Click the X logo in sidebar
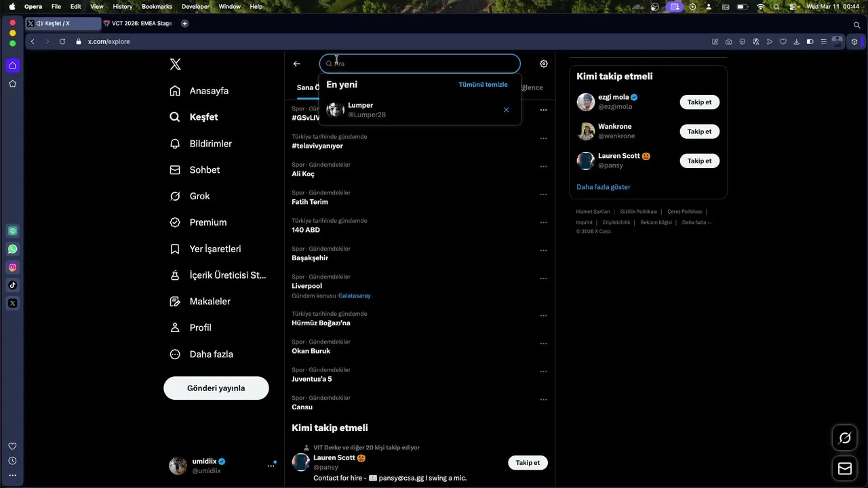 point(175,64)
